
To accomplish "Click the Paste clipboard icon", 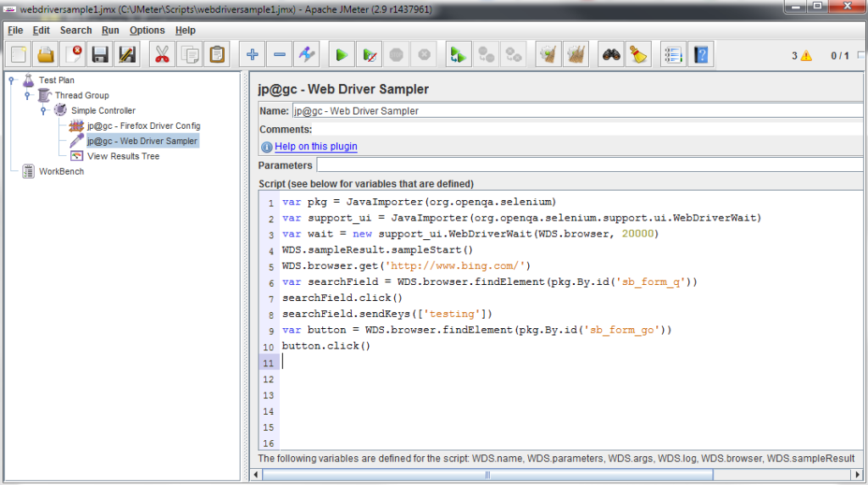I will [217, 55].
